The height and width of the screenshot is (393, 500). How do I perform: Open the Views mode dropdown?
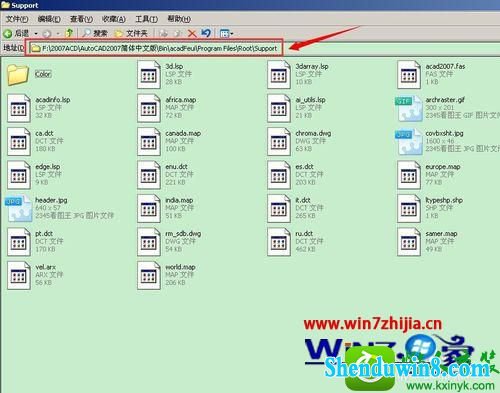[x=226, y=33]
